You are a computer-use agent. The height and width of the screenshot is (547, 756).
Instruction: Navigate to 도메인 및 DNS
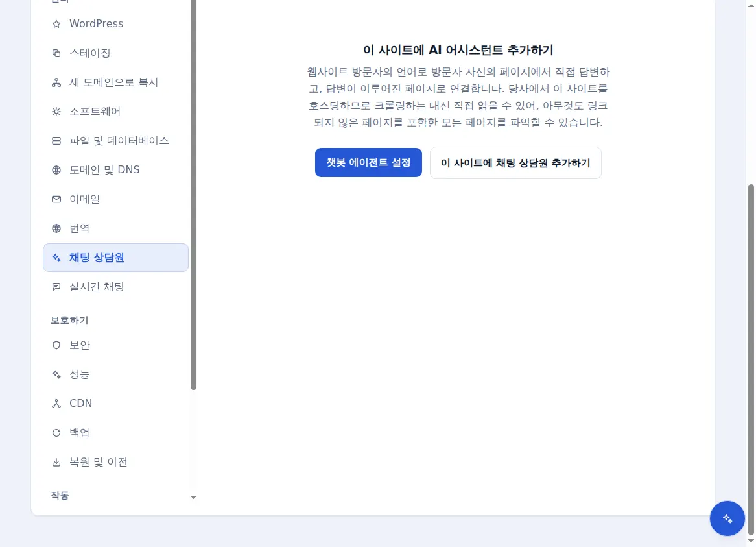[115, 170]
